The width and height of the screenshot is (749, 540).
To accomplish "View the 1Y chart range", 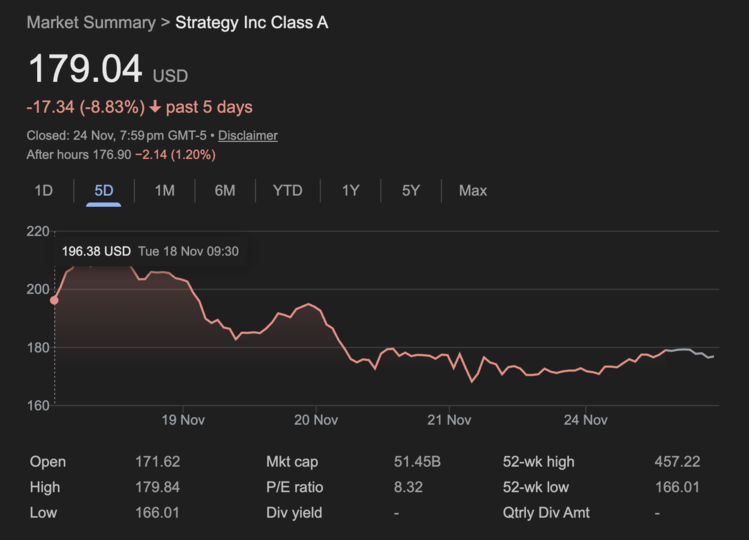I will [350, 190].
